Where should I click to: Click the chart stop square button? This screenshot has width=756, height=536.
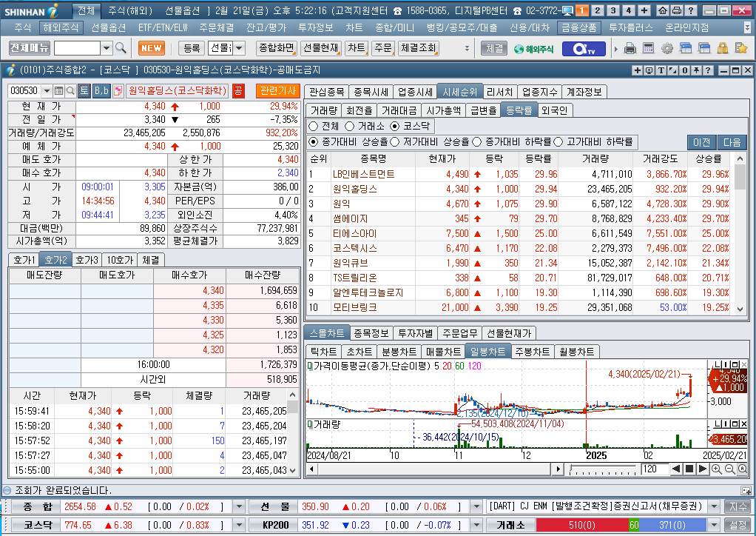coord(689,469)
